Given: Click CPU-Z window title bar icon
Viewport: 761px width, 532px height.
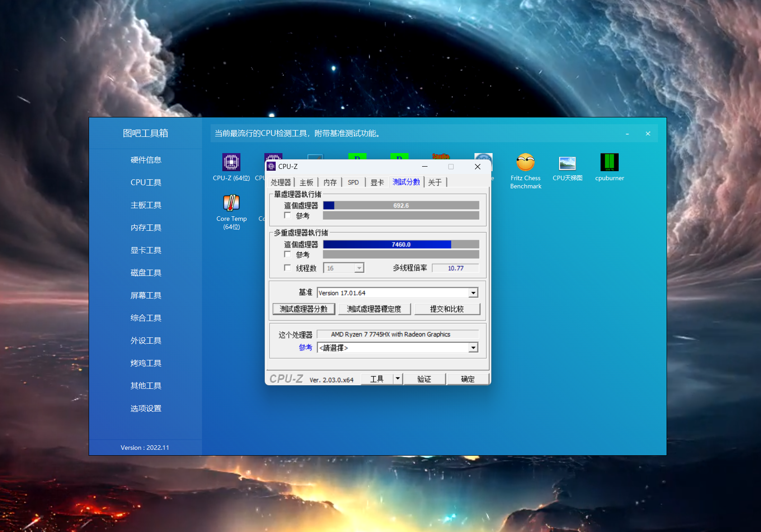Looking at the screenshot, I should pyautogui.click(x=271, y=166).
